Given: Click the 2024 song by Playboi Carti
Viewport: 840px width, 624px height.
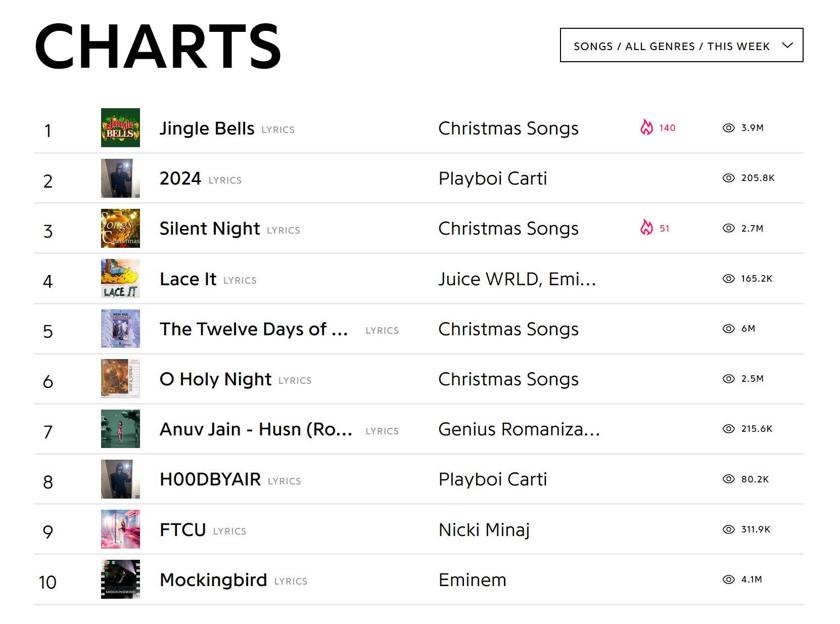Looking at the screenshot, I should coord(180,179).
